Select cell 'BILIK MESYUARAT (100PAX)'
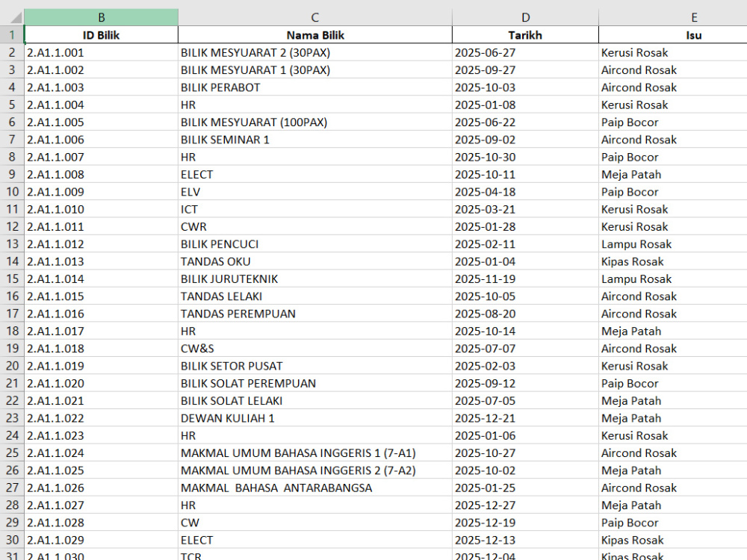747x560 pixels. click(315, 122)
